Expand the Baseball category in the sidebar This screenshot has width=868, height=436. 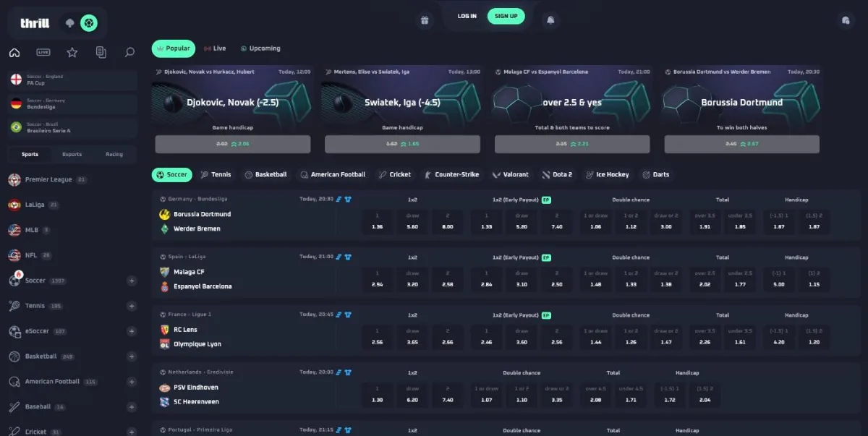tap(132, 407)
